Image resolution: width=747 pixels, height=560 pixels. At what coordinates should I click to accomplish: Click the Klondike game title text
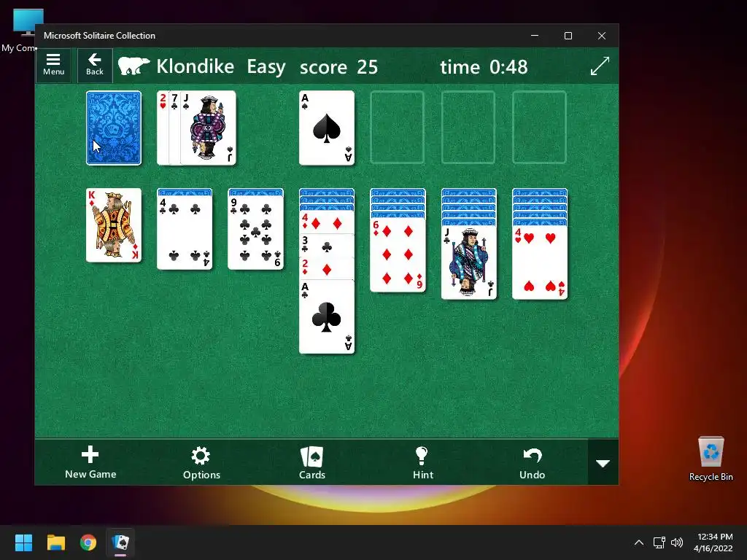pos(196,66)
